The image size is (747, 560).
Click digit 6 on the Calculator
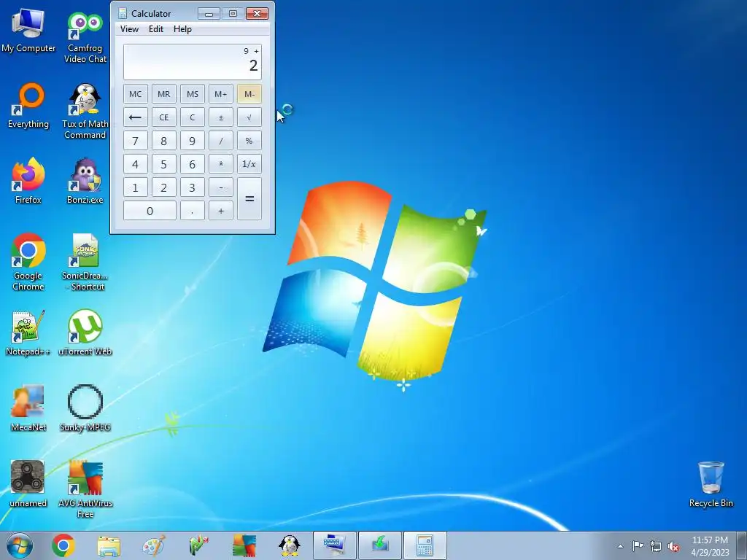pos(193,164)
